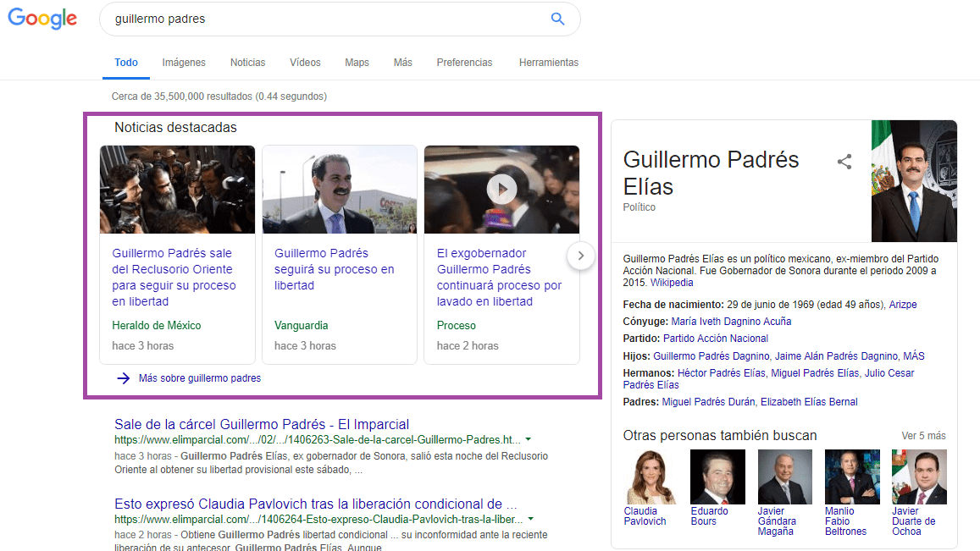The height and width of the screenshot is (551, 980).
Task: Click the Google logo
Action: point(42,19)
